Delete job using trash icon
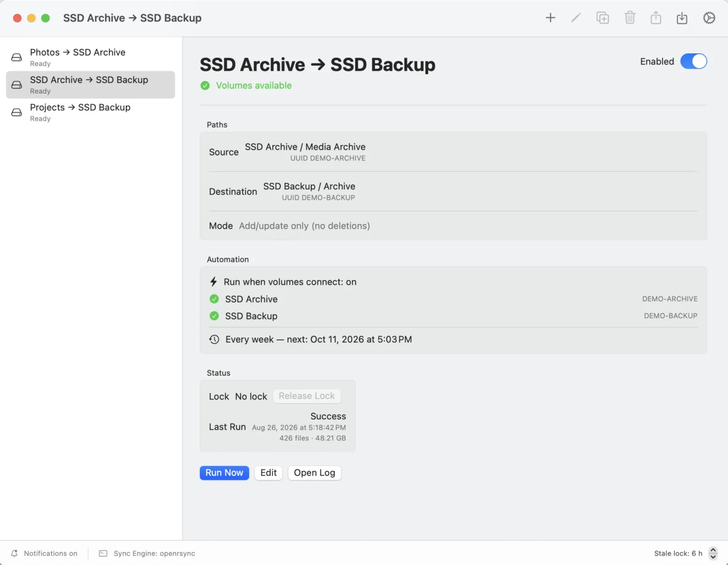Image resolution: width=728 pixels, height=565 pixels. (630, 18)
